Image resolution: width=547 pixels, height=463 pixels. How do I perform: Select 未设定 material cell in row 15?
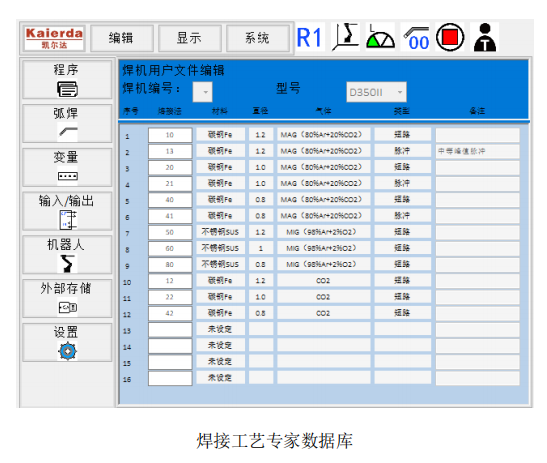tap(220, 362)
